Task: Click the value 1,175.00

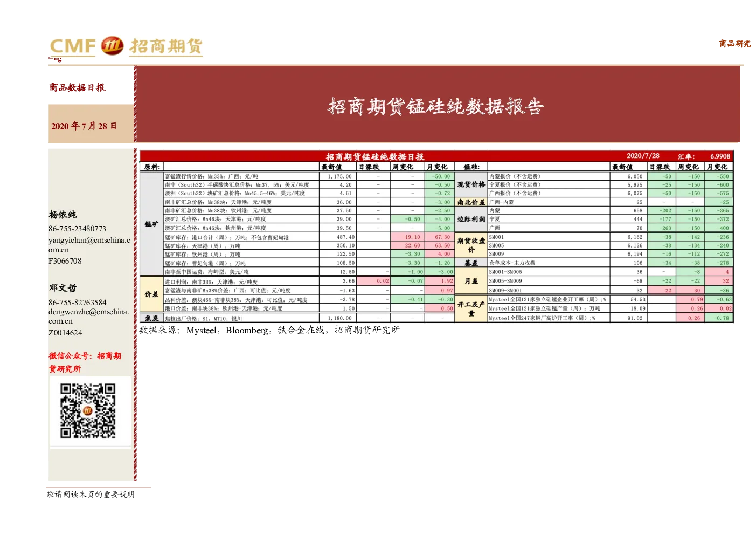Action: (x=339, y=176)
